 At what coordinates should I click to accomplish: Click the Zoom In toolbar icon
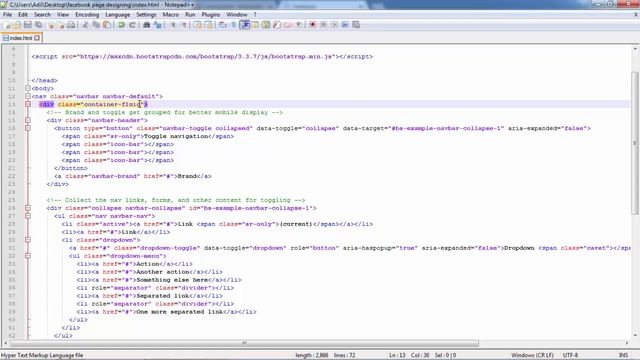point(173,25)
